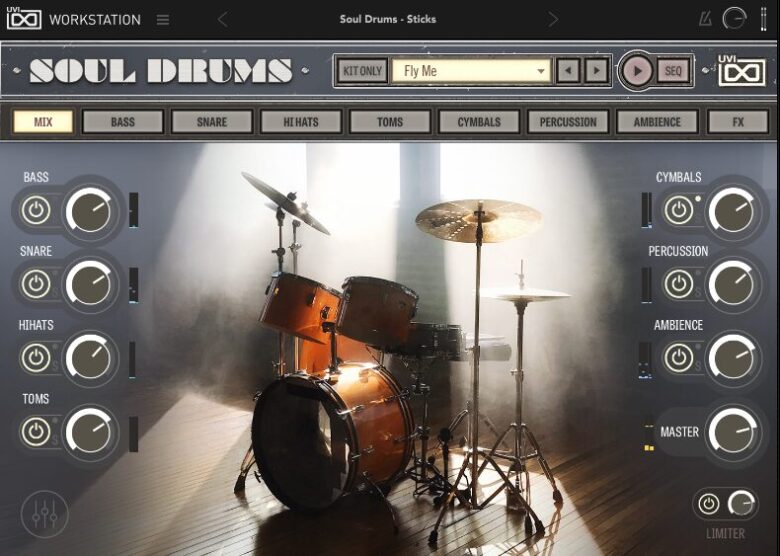Click the Cymbals volume knob
Viewport: 780px width, 556px height.
(733, 210)
